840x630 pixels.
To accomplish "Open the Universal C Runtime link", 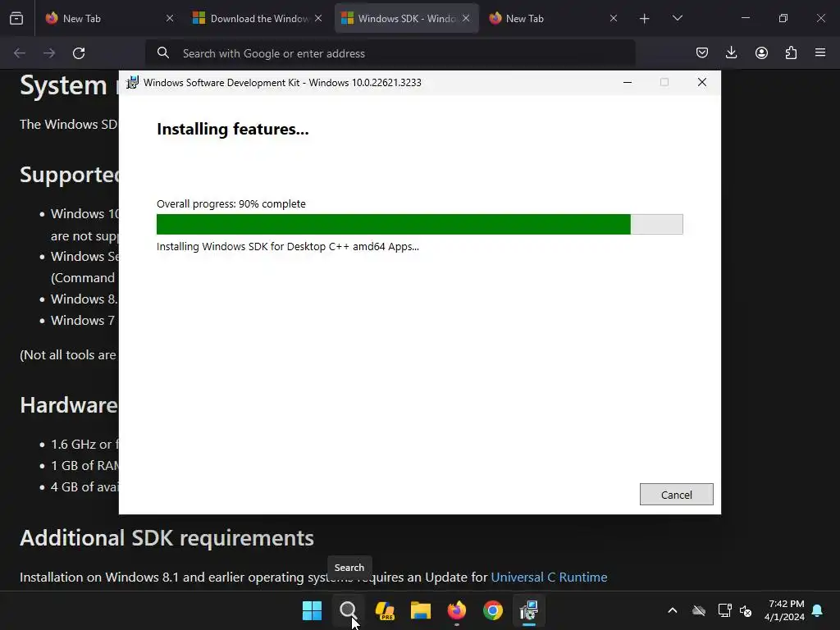I will 549,577.
